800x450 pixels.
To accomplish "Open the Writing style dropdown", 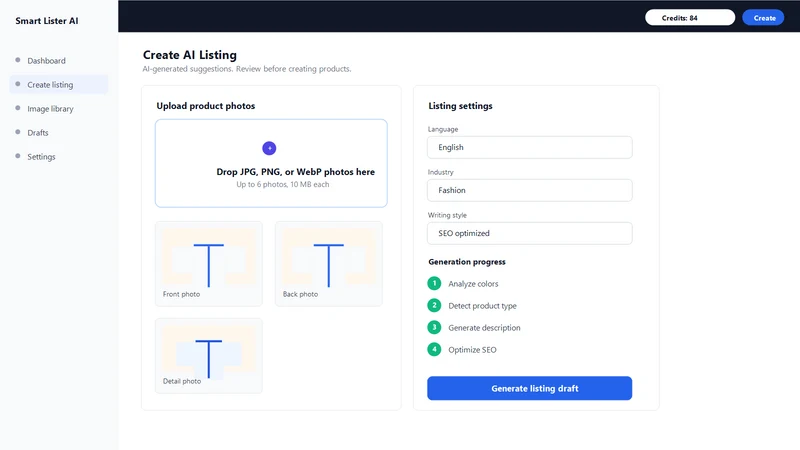I will pyautogui.click(x=530, y=233).
